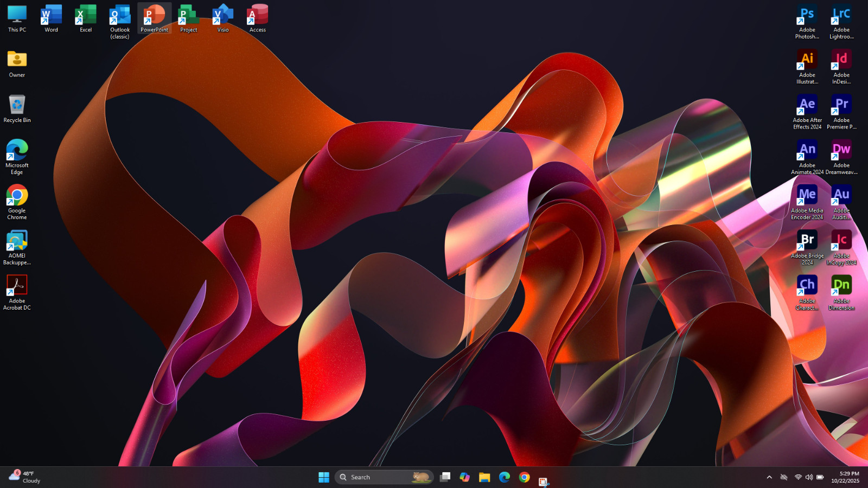The image size is (868, 488).
Task: Click the Adobe Lightroom Classic desktop shortcut
Action: point(841,22)
